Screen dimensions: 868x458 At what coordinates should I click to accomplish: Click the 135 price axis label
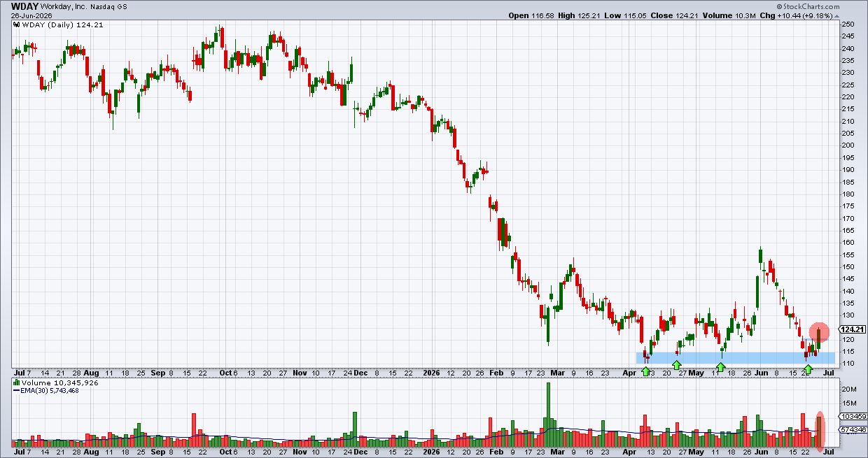click(848, 303)
